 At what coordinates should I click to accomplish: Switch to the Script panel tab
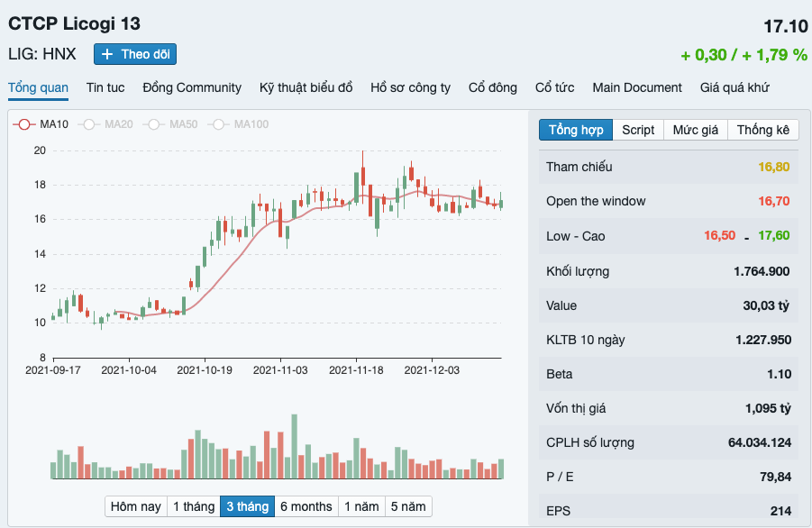click(x=638, y=130)
